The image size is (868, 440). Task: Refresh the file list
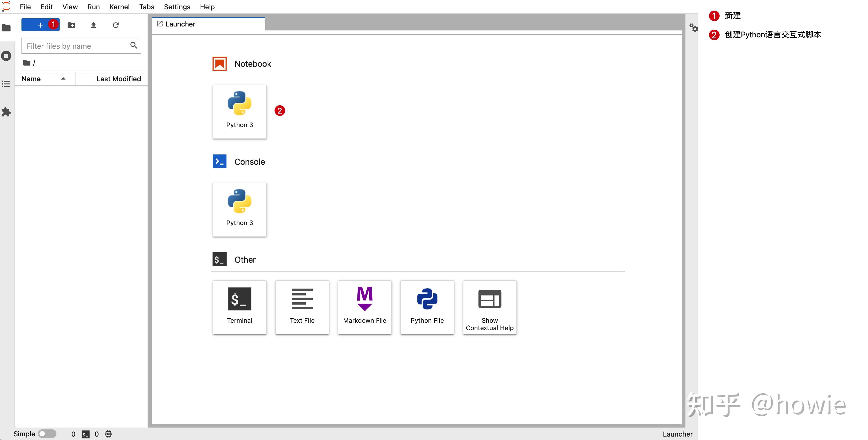[116, 25]
